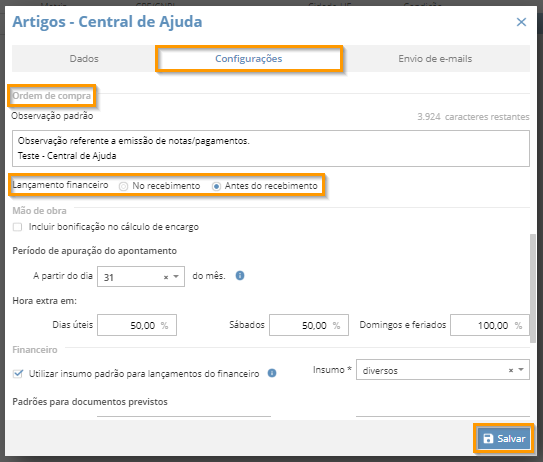Screen dimensions: 543x462
Task: Enable "Incluir bonificação no cálculo de encargo"
Action: click(x=17, y=227)
